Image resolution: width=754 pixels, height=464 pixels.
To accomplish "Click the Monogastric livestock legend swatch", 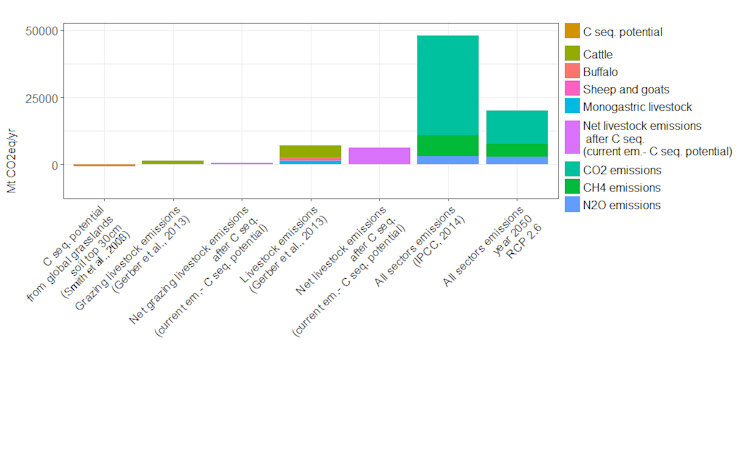I will (572, 106).
